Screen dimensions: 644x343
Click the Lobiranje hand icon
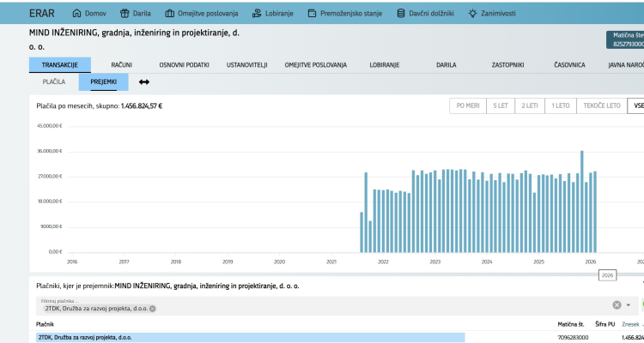click(257, 13)
